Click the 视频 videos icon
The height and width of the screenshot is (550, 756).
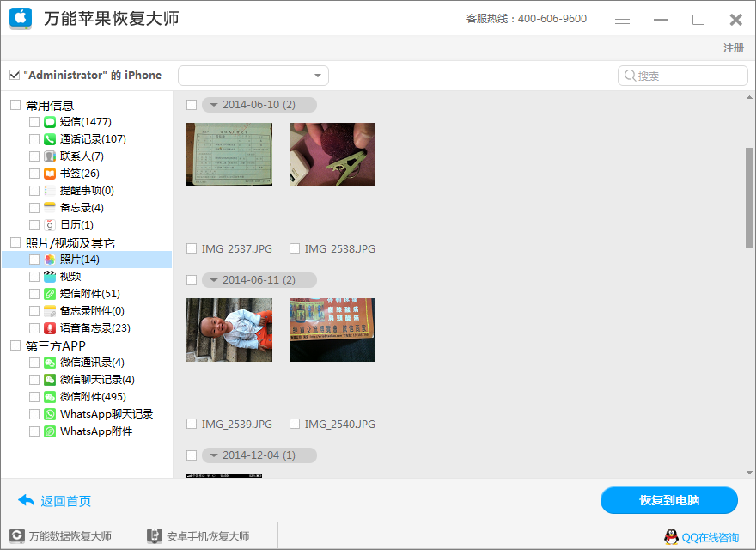[48, 276]
